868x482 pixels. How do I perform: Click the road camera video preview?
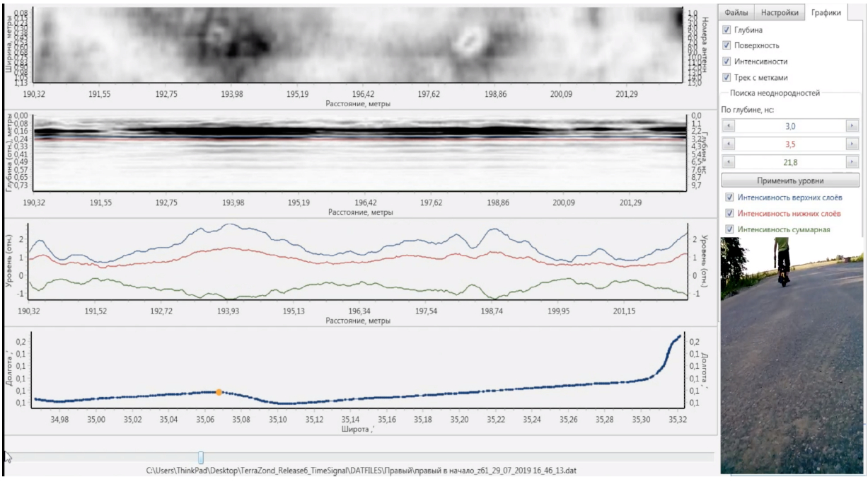pyautogui.click(x=791, y=354)
